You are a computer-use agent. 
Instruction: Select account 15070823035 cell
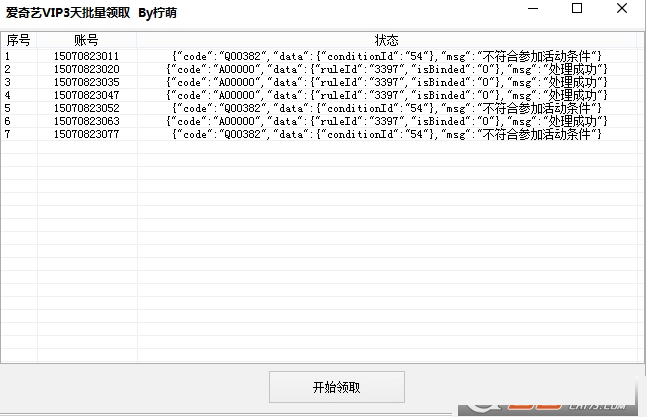pos(86,82)
